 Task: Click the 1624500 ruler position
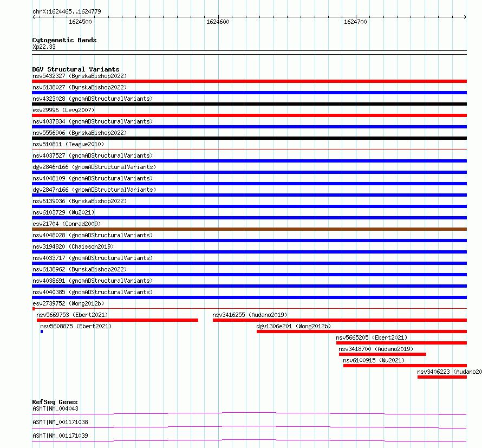(80, 22)
